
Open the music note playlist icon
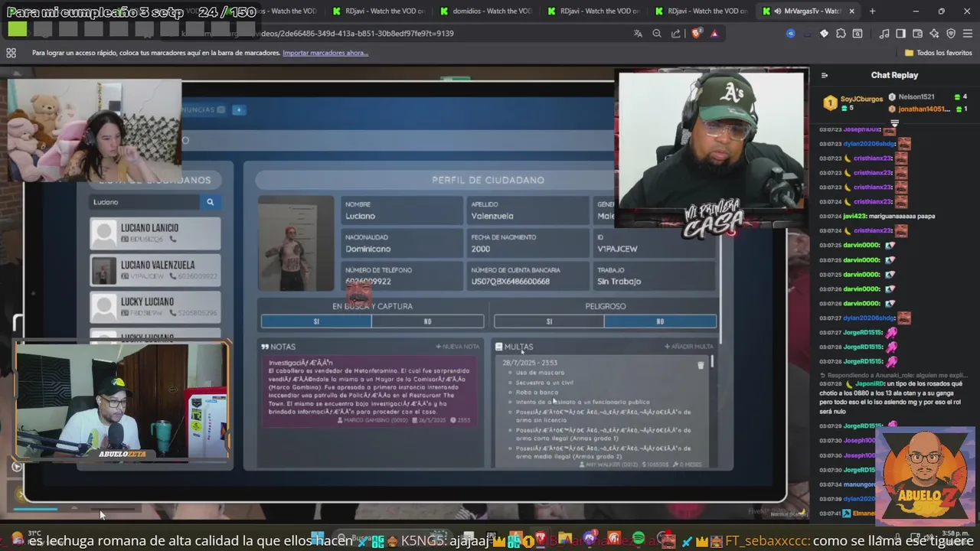tap(884, 34)
